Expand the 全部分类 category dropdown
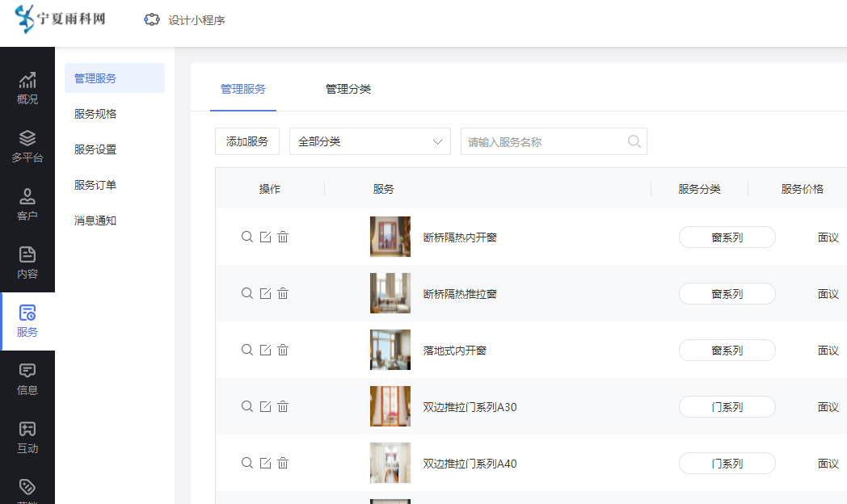The width and height of the screenshot is (847, 504). pos(370,141)
